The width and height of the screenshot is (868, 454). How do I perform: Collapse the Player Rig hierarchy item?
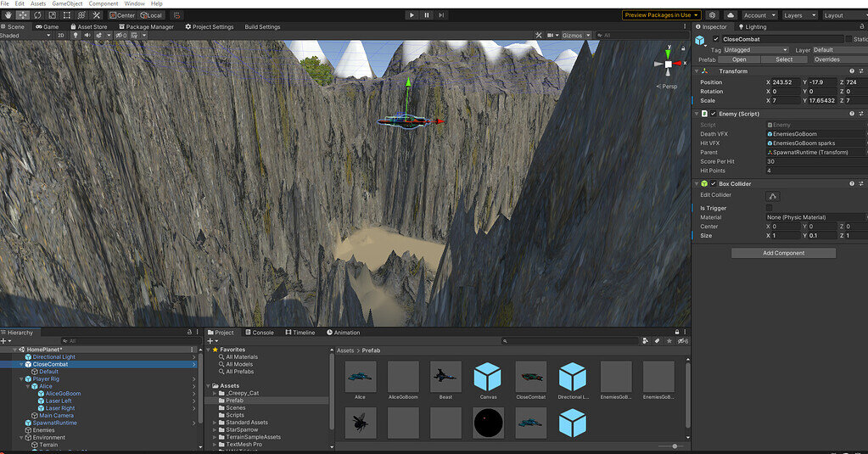[x=22, y=378]
